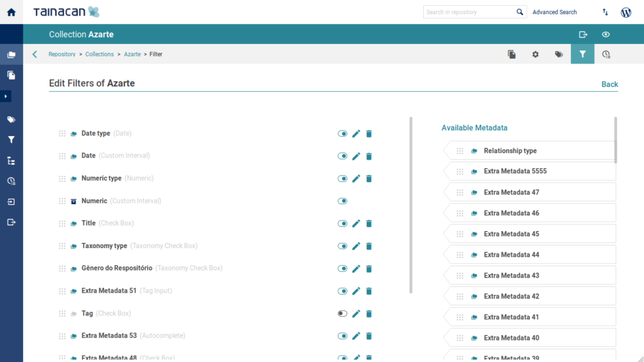Image resolution: width=644 pixels, height=362 pixels.
Task: Grab the drag handle of the Numeric filter
Action: [x=62, y=201]
